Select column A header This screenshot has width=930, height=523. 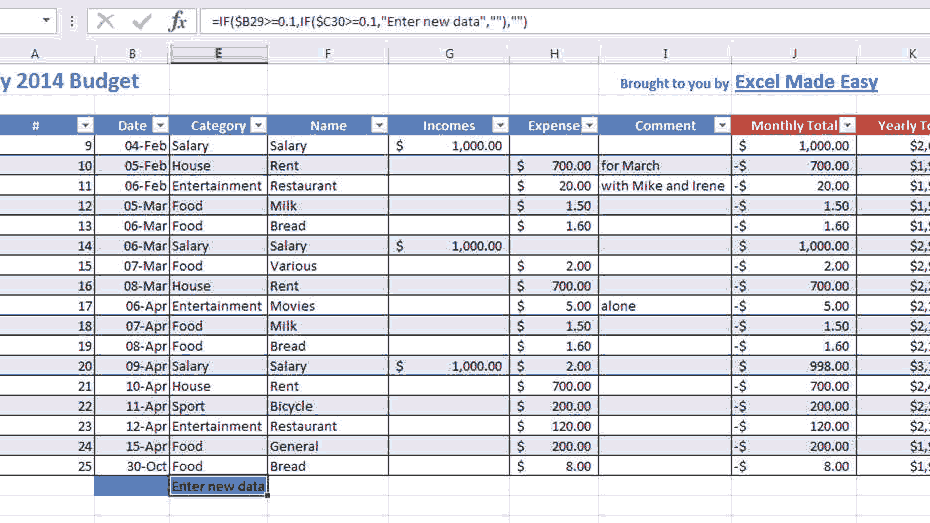click(x=35, y=54)
